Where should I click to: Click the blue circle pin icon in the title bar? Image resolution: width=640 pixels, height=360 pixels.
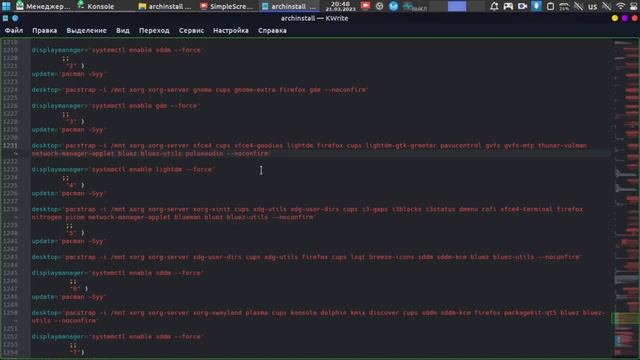tap(15, 18)
